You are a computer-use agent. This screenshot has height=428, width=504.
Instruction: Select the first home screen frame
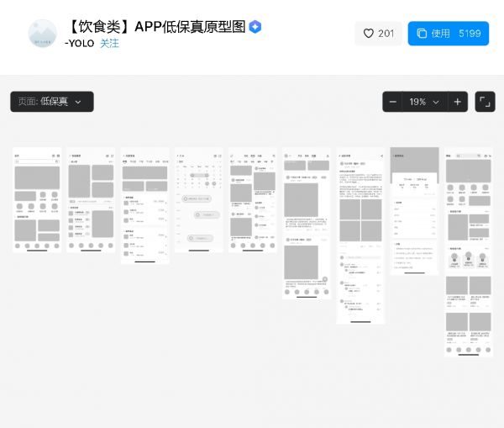[37, 200]
